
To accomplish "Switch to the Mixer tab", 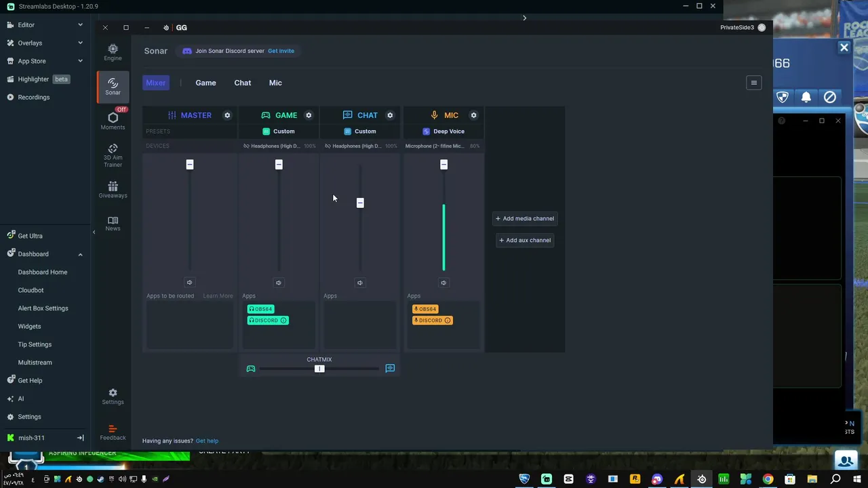I will [x=155, y=83].
